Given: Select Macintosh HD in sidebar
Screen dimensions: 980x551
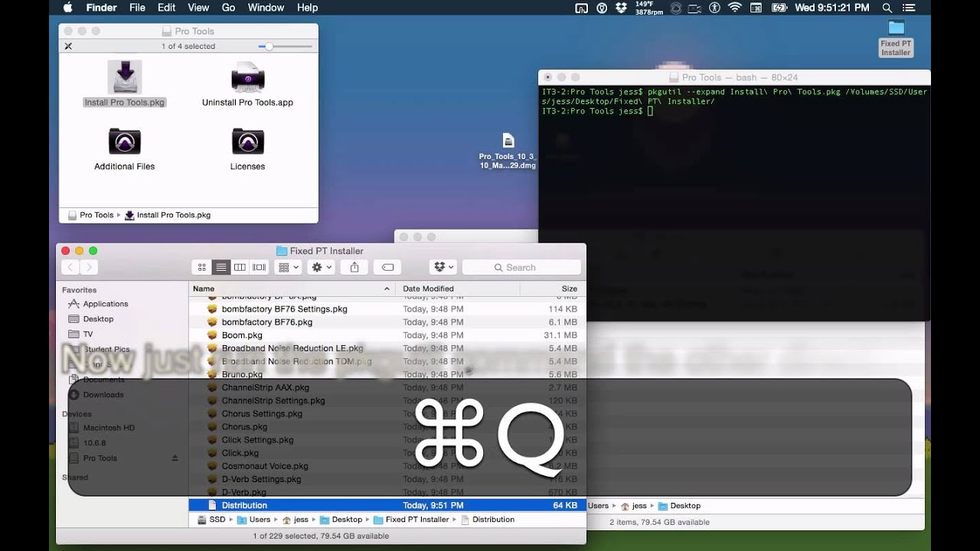Looking at the screenshot, I should click(x=109, y=428).
